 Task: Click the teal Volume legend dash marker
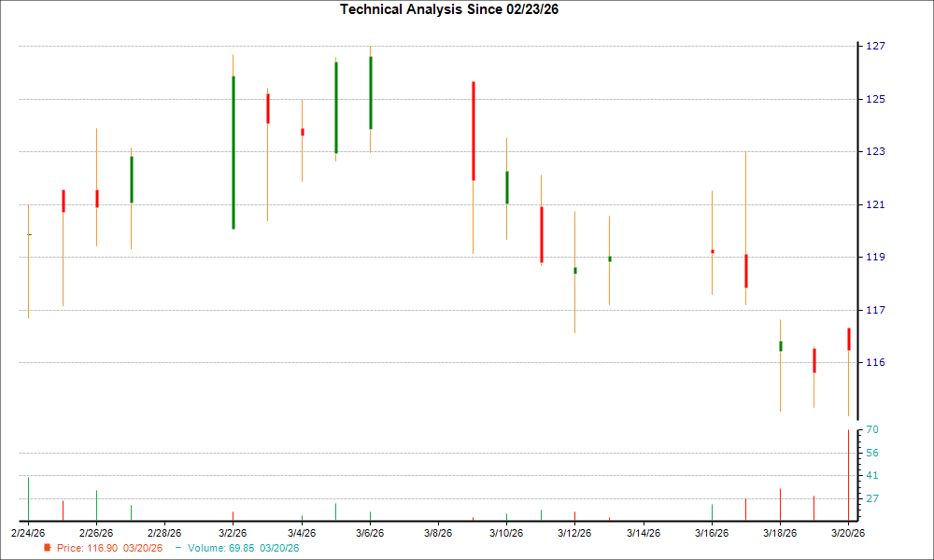point(178,548)
